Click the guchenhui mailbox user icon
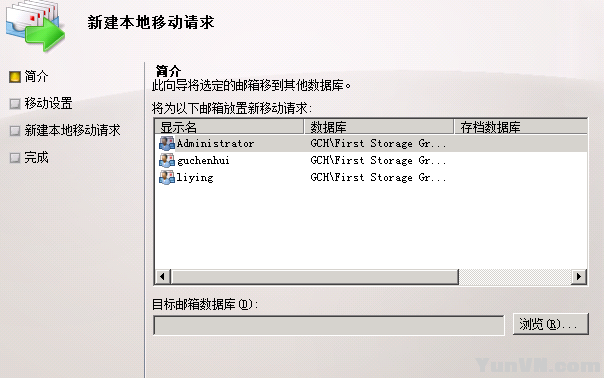Screen dimensions: 604x378 click(167, 160)
